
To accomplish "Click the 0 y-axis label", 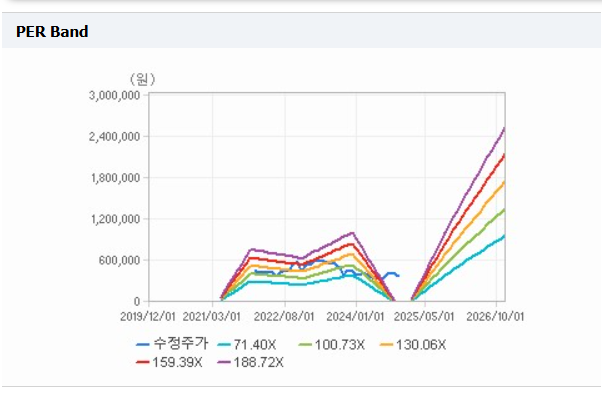I will 137,302.
